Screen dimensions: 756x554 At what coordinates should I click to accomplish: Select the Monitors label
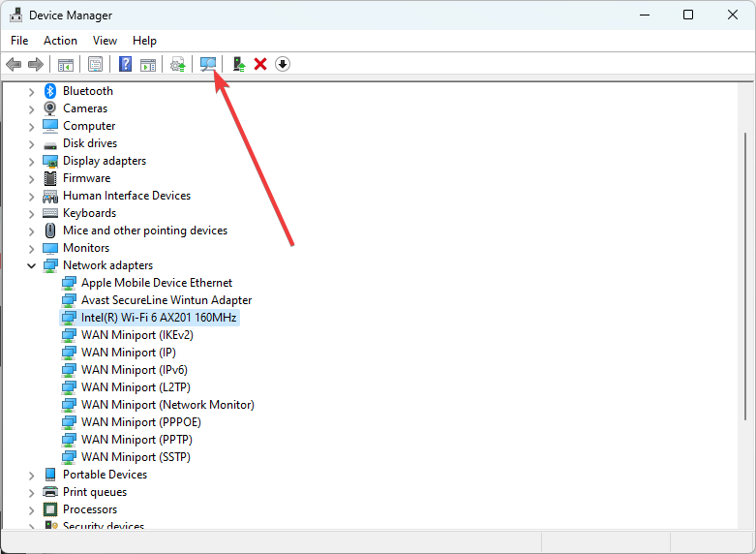point(86,248)
